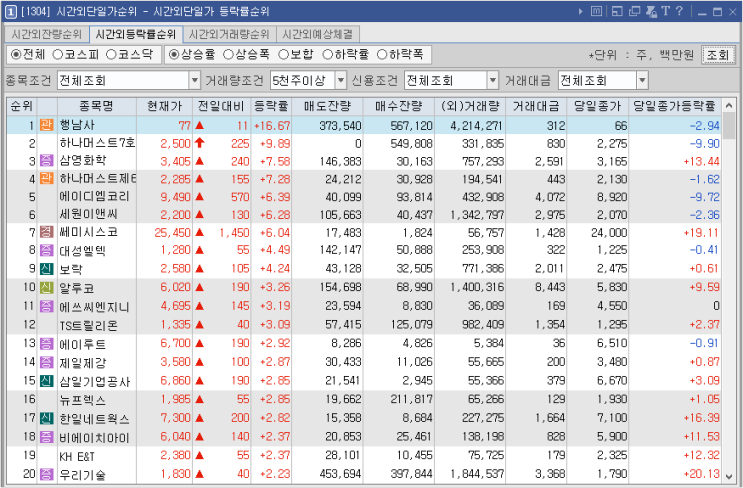Select the 뉴프렉스 stock name
The image size is (743, 488).
82,400
